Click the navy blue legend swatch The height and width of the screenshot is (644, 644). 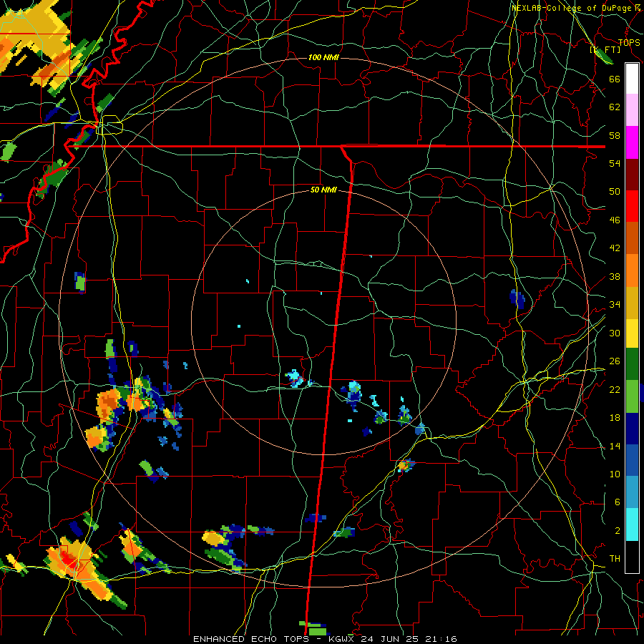coord(632,429)
